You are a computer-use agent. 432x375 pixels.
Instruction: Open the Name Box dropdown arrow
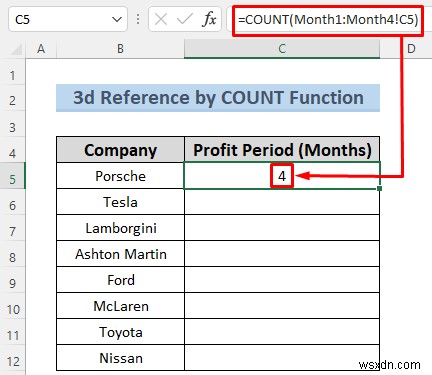coord(116,20)
